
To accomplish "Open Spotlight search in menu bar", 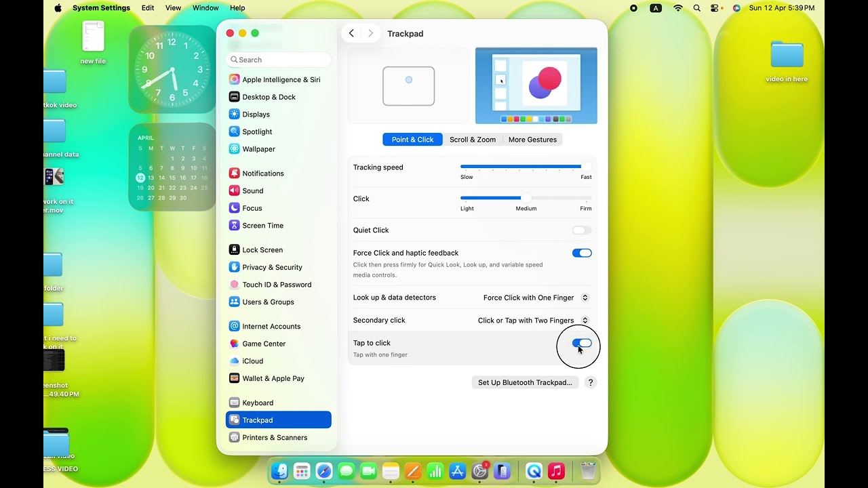I will (x=697, y=8).
